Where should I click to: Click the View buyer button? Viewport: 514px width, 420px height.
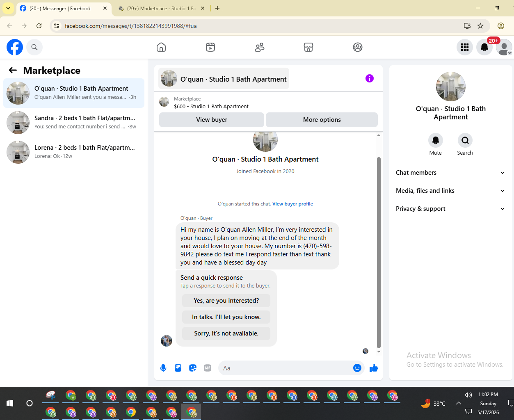click(212, 120)
